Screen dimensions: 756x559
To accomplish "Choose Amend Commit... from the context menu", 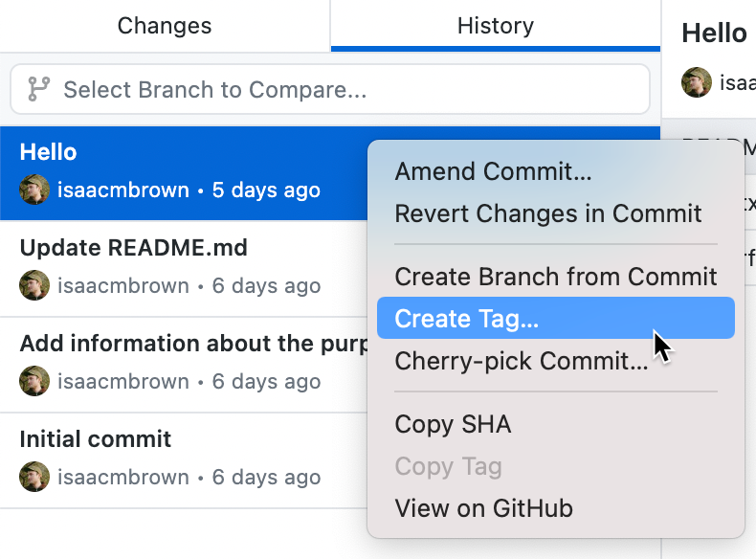I will point(493,172).
